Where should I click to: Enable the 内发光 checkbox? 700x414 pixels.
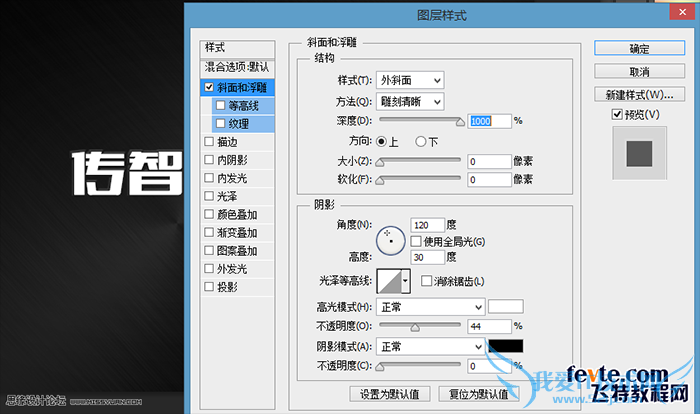point(209,178)
